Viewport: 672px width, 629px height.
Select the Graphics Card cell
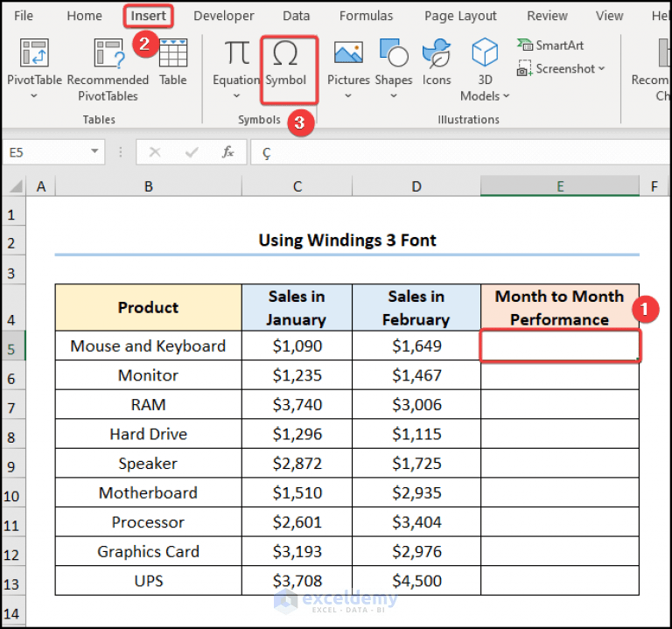pos(148,551)
